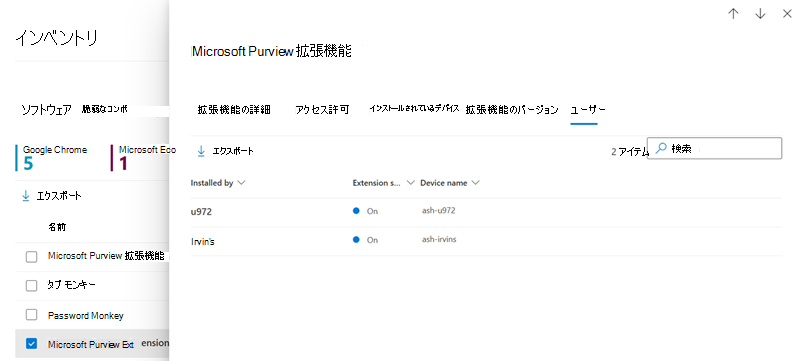The width and height of the screenshot is (800, 361).
Task: Select the Irvin's user row
Action: pos(486,241)
